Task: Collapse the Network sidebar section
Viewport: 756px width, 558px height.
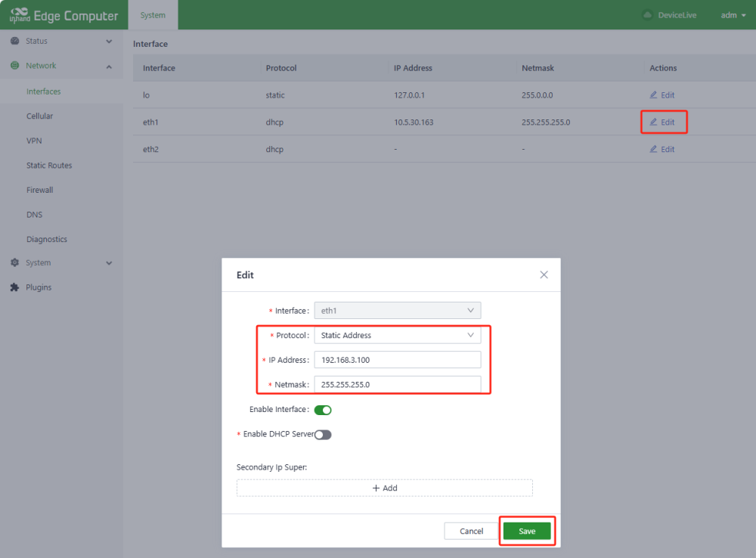Action: 109,67
